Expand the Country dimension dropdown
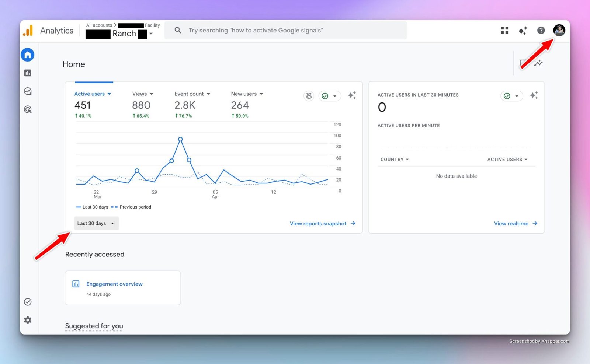The width and height of the screenshot is (590, 364). (395, 160)
